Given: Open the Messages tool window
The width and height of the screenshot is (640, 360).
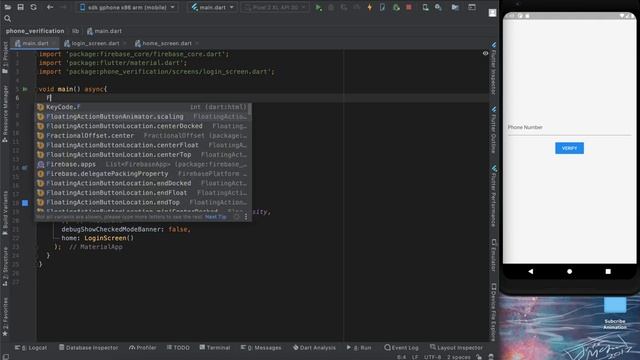Looking at the screenshot, I should [x=261, y=348].
